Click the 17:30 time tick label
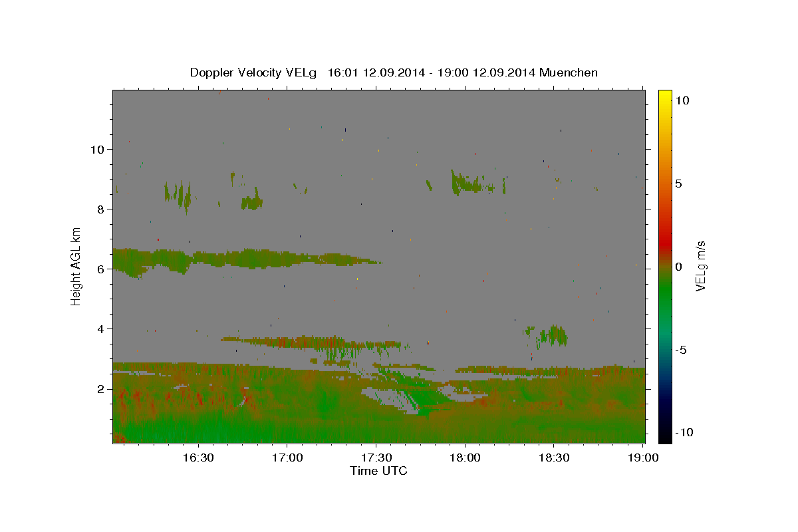 (x=376, y=458)
